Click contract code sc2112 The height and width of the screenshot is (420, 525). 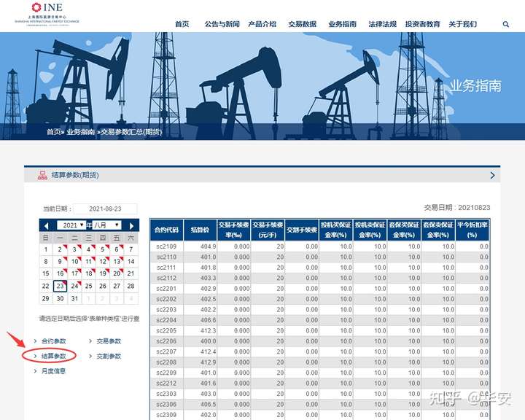pyautogui.click(x=166, y=278)
